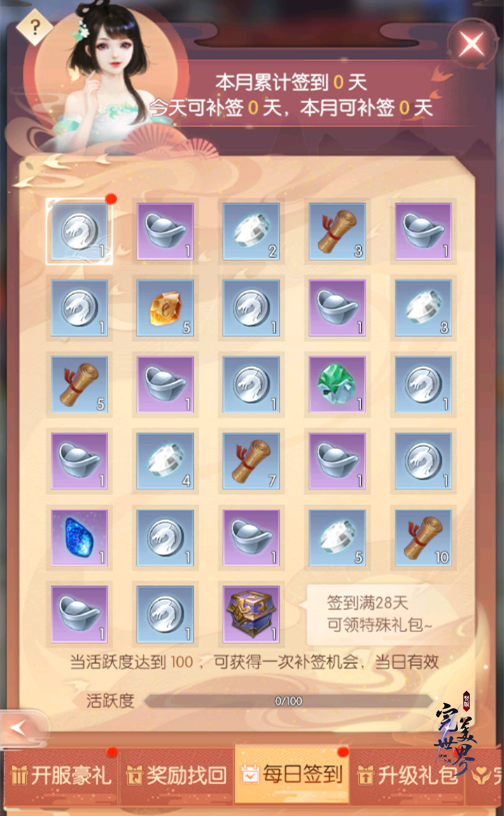Select the 每日签到 tab

coord(292,774)
